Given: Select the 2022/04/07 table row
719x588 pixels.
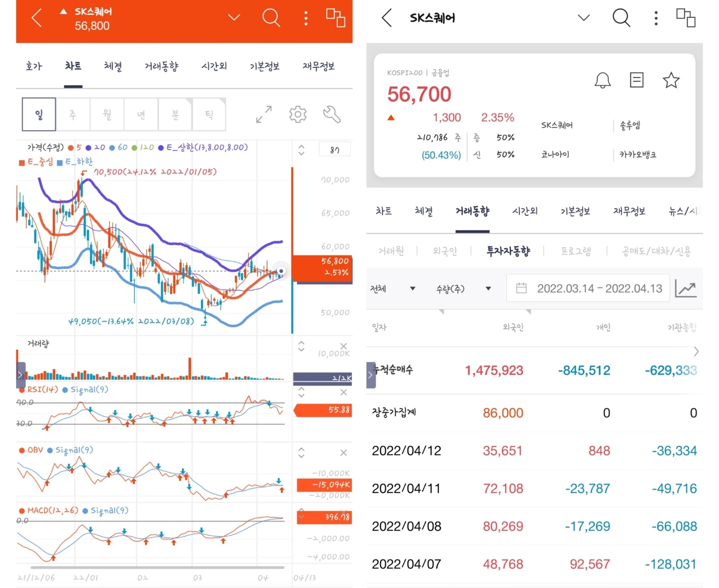Looking at the screenshot, I should [534, 564].
